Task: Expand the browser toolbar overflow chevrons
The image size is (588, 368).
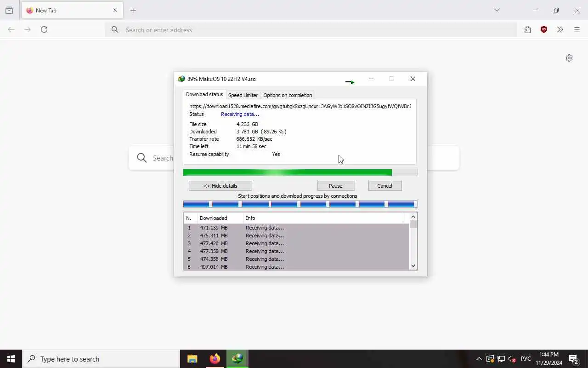Action: pyautogui.click(x=560, y=29)
